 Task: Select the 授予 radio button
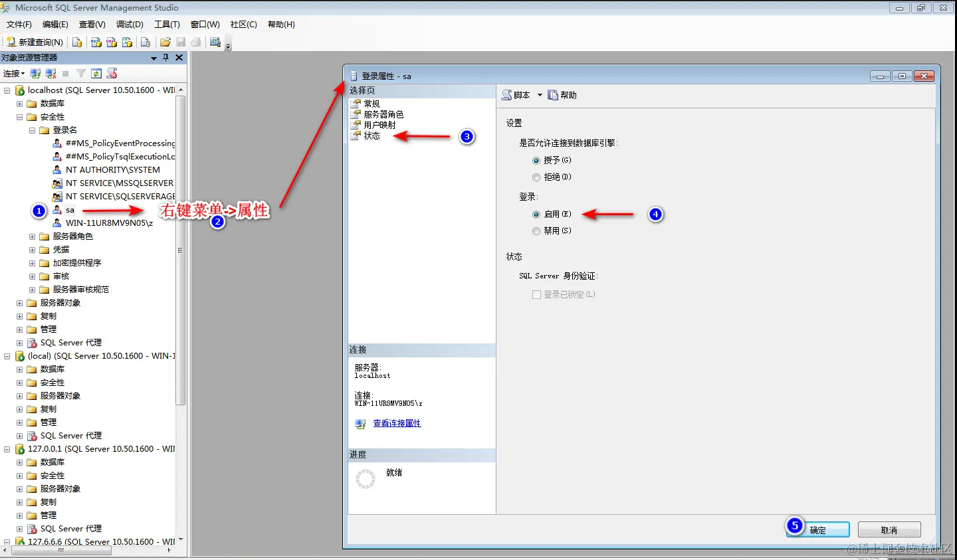click(x=536, y=160)
